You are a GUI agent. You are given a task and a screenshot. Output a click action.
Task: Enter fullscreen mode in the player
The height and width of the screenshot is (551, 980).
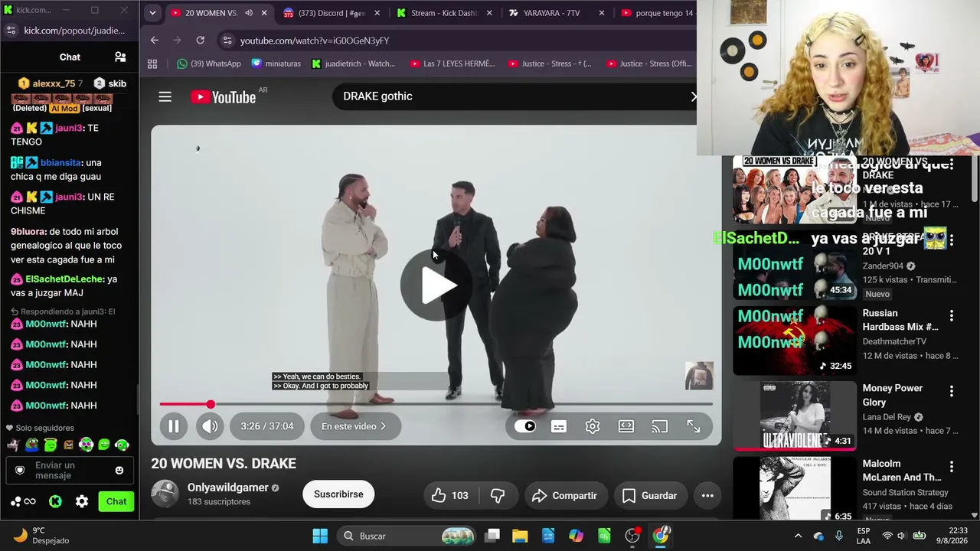click(694, 426)
